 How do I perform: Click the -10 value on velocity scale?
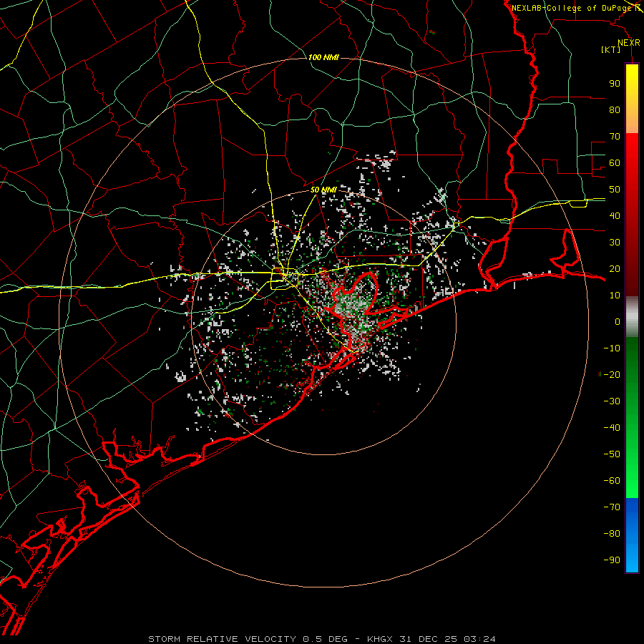click(x=612, y=348)
